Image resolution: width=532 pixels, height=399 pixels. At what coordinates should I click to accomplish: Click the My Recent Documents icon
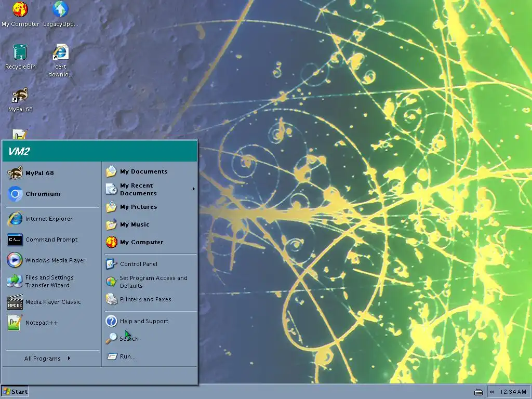click(111, 189)
